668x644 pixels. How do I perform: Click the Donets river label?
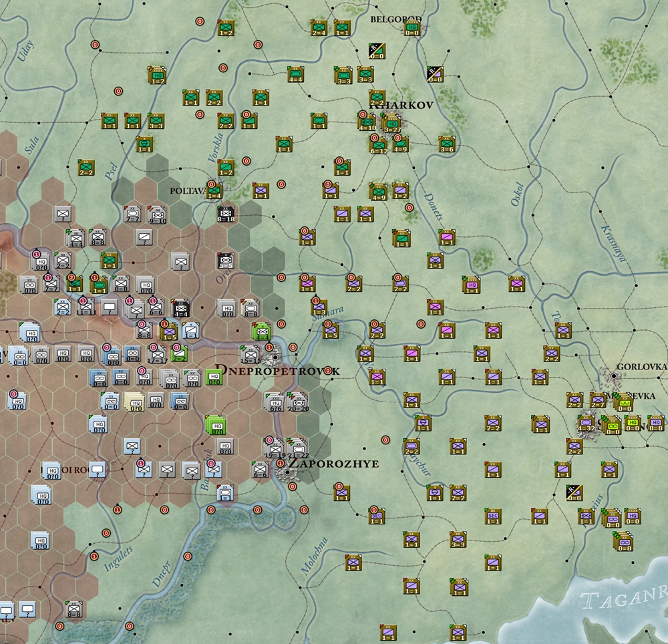[x=434, y=207]
